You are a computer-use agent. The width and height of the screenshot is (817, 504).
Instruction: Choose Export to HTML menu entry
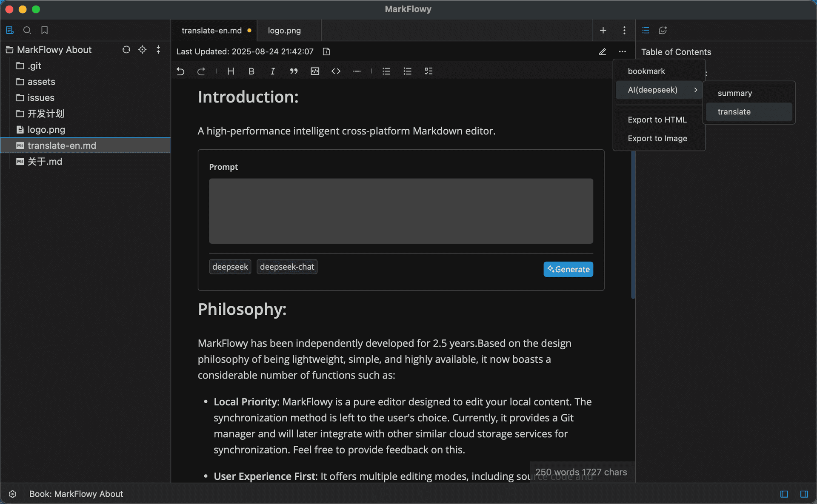[657, 120]
